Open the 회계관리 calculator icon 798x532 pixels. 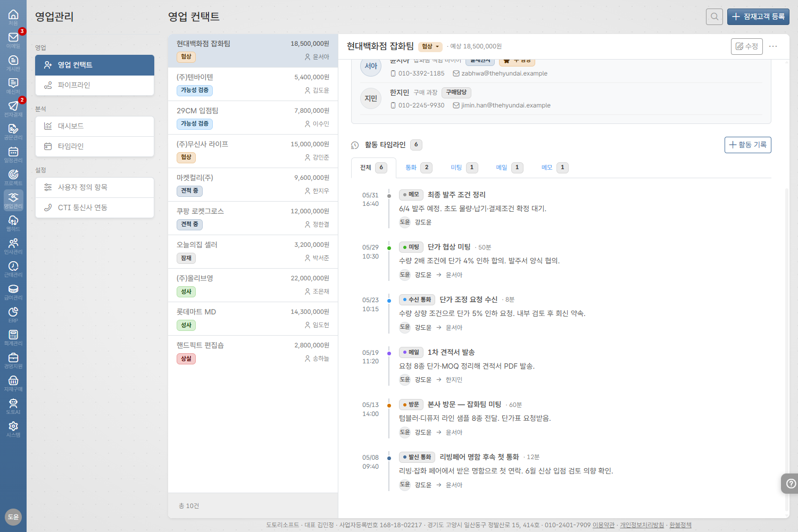coord(13,337)
